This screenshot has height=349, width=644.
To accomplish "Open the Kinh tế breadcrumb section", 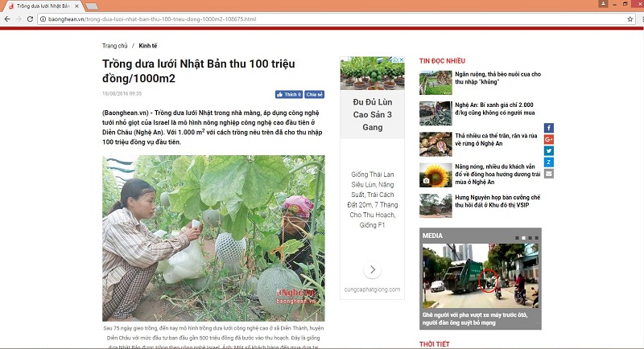I will 148,46.
